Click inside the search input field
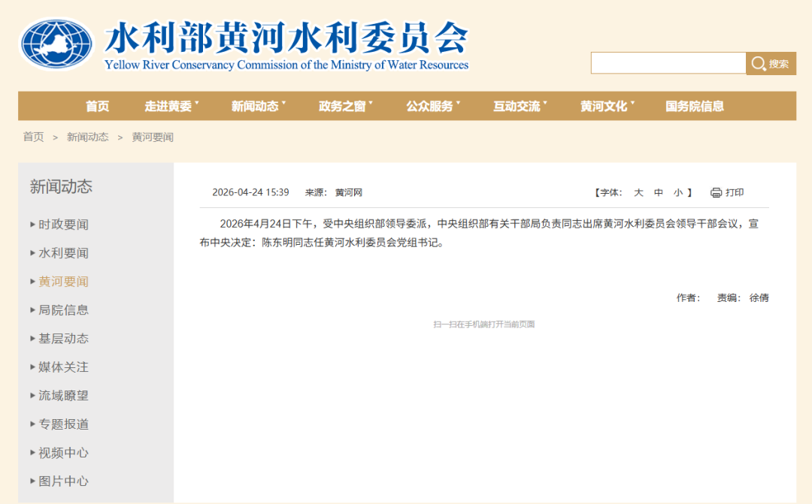The width and height of the screenshot is (812, 504). [x=668, y=63]
